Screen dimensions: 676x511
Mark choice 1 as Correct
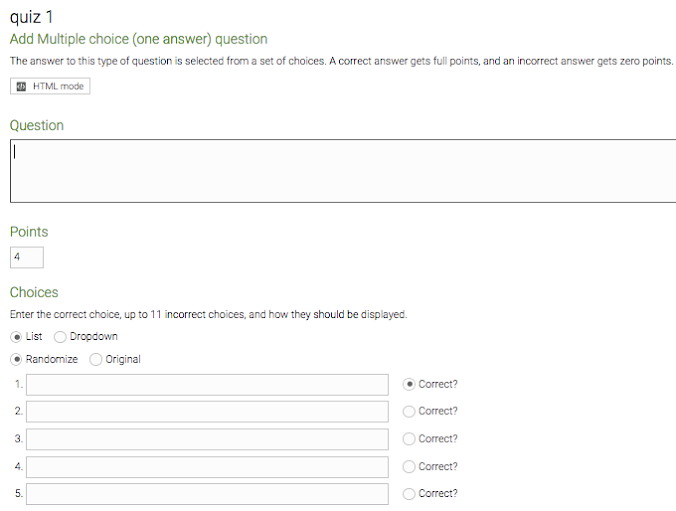click(x=409, y=384)
